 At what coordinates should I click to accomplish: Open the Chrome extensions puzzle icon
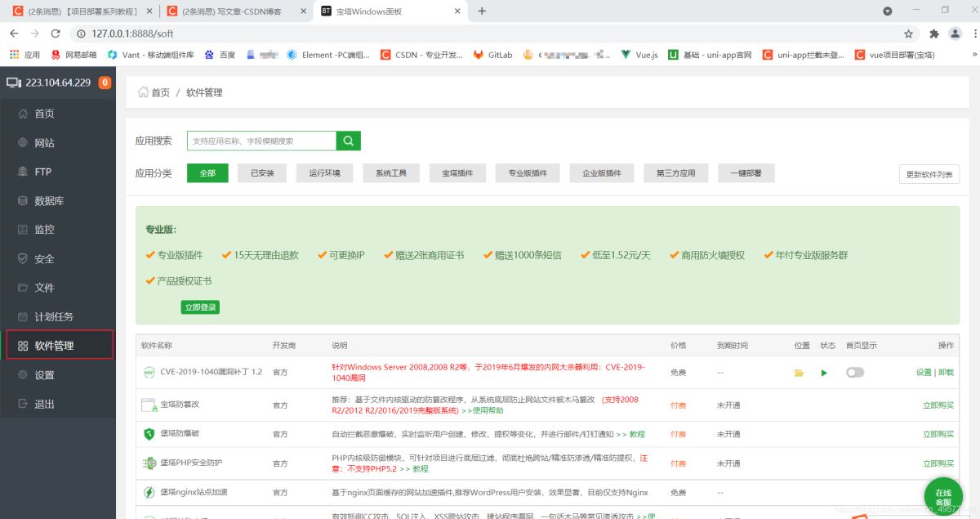coord(934,34)
